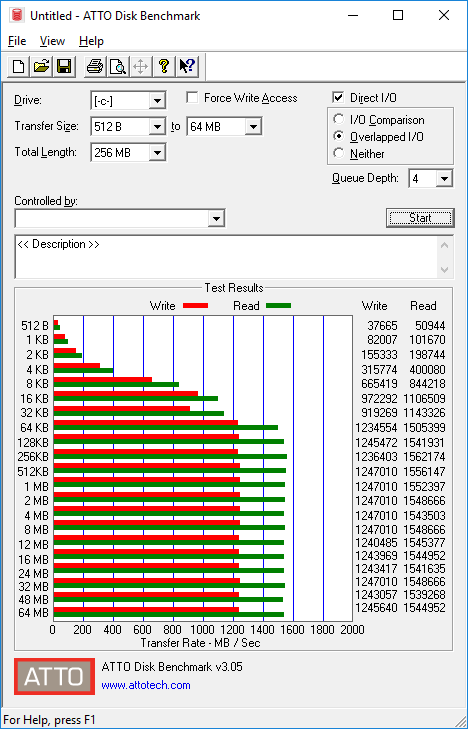Click the Print toolbar icon
Image resolution: width=468 pixels, height=729 pixels.
pos(95,66)
